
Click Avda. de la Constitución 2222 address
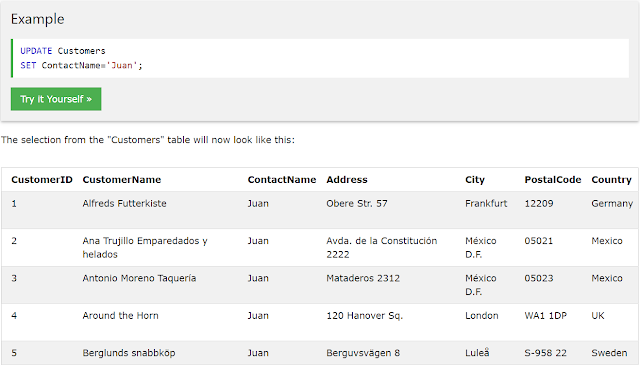[382, 247]
